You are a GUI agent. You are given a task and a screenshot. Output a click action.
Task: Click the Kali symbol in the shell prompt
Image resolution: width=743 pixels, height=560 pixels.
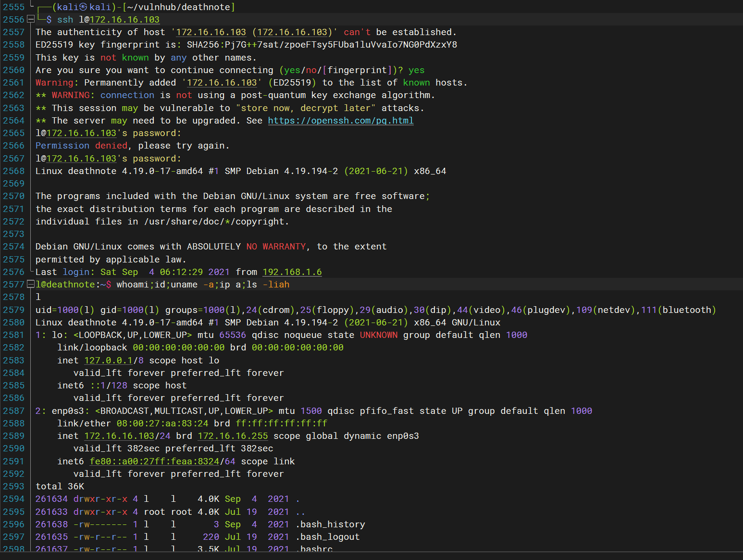[x=83, y=7]
